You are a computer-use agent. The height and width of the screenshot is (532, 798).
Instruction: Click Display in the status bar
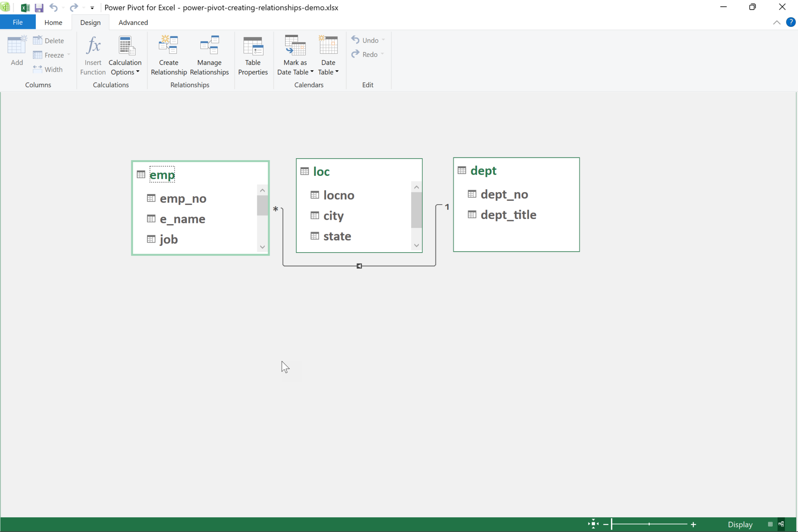(x=740, y=524)
